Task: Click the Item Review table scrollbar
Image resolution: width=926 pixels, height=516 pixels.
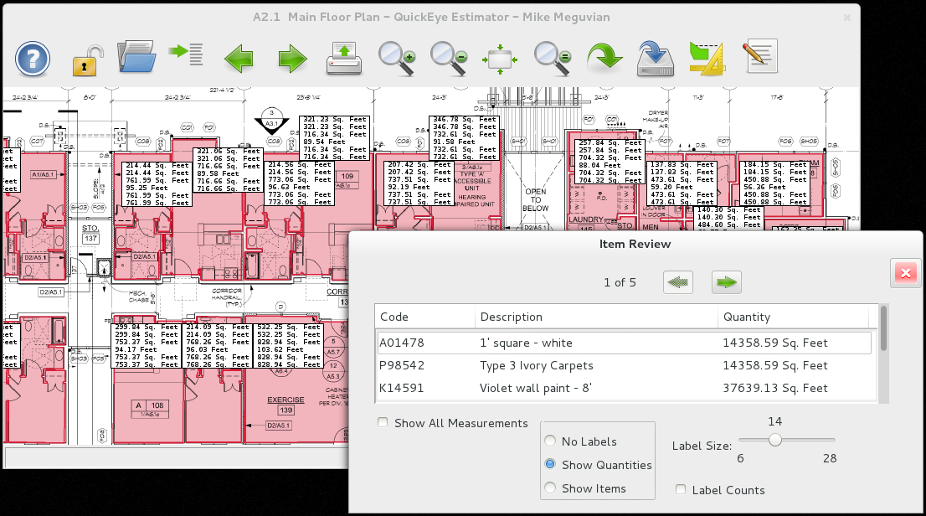Action: point(883,328)
